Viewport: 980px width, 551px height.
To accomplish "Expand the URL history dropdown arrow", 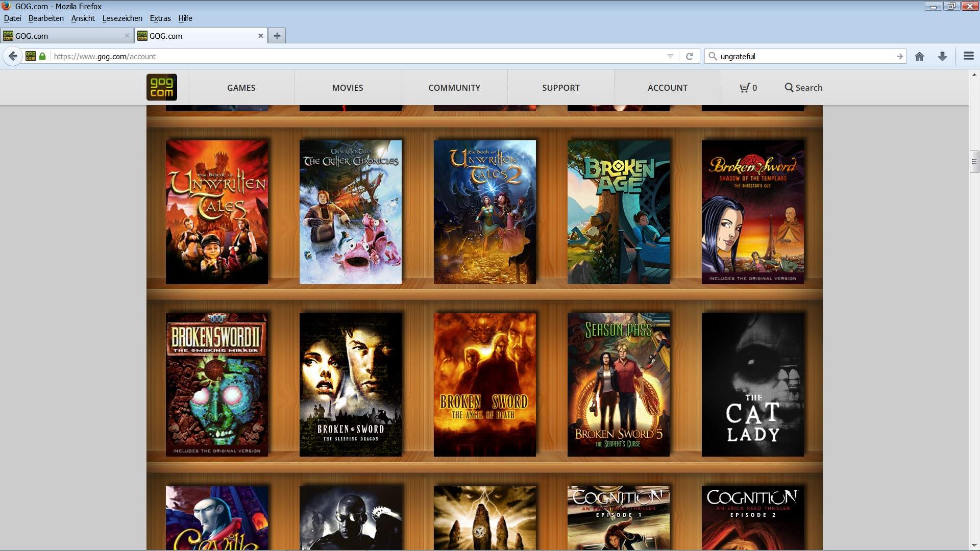I will click(670, 57).
